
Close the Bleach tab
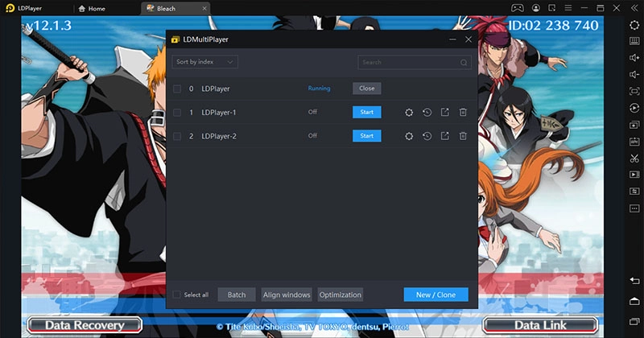204,8
